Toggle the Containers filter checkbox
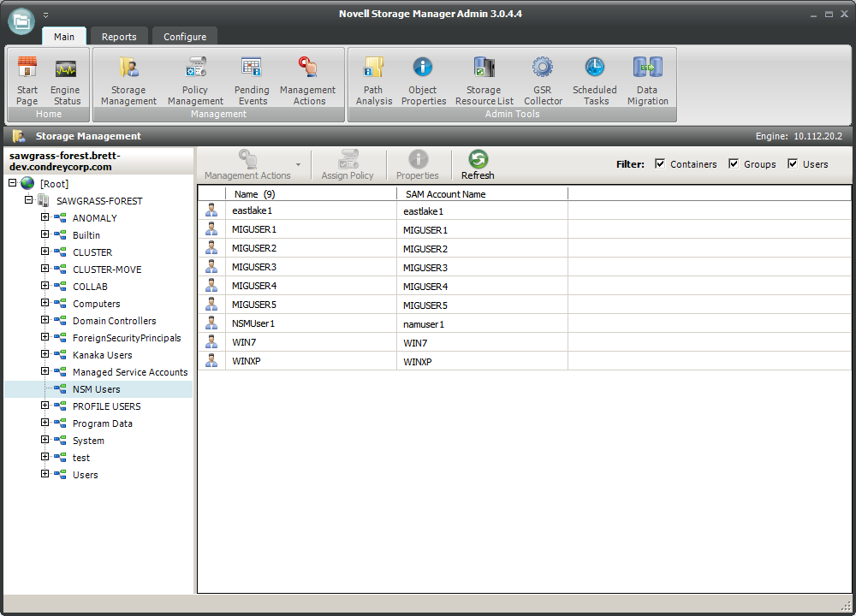The height and width of the screenshot is (616, 856). [660, 163]
